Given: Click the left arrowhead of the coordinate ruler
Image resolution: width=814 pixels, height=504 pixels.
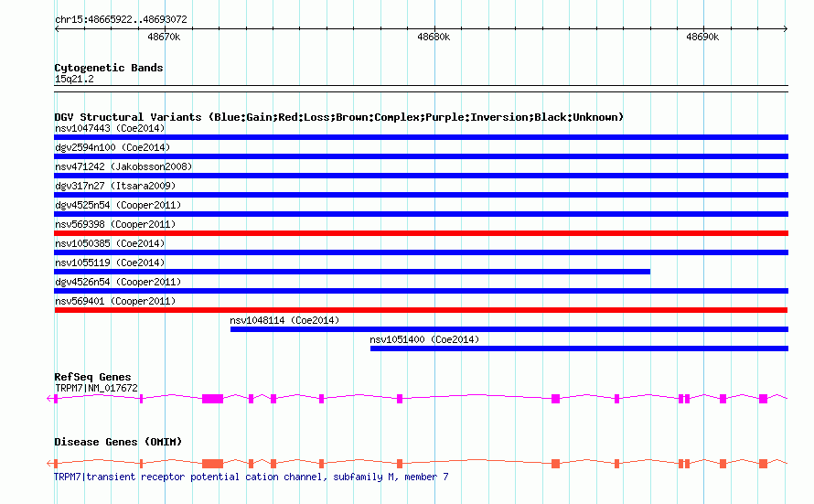Looking at the screenshot, I should (x=57, y=29).
